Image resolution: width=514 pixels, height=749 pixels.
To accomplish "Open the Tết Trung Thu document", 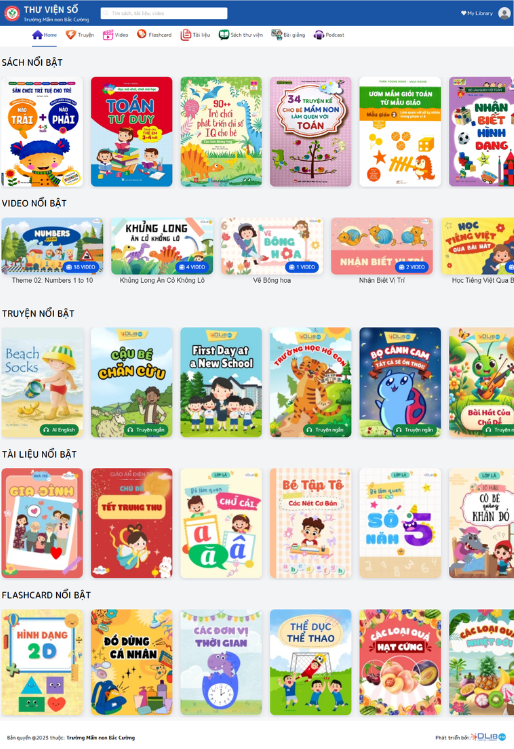I will [x=131, y=523].
